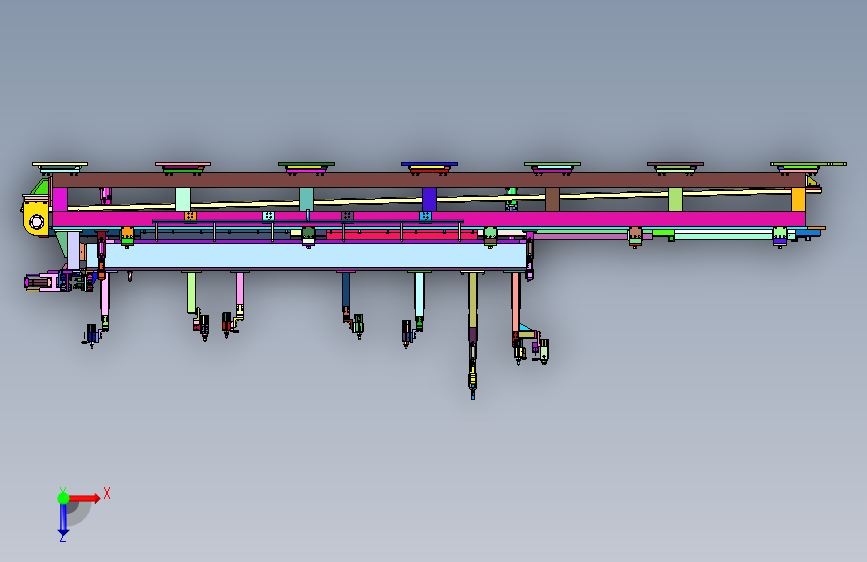The width and height of the screenshot is (867, 562).
Task: Click the red X axis arrow of triad
Action: coord(85,498)
